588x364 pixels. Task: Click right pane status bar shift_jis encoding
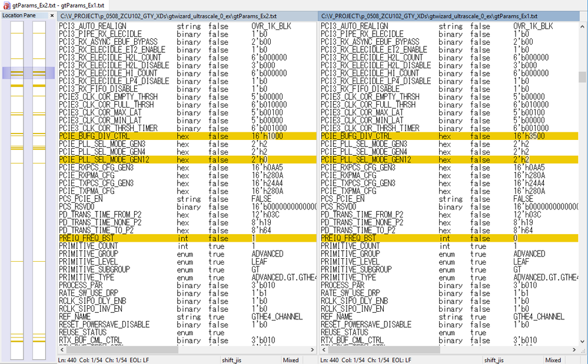coord(493,360)
